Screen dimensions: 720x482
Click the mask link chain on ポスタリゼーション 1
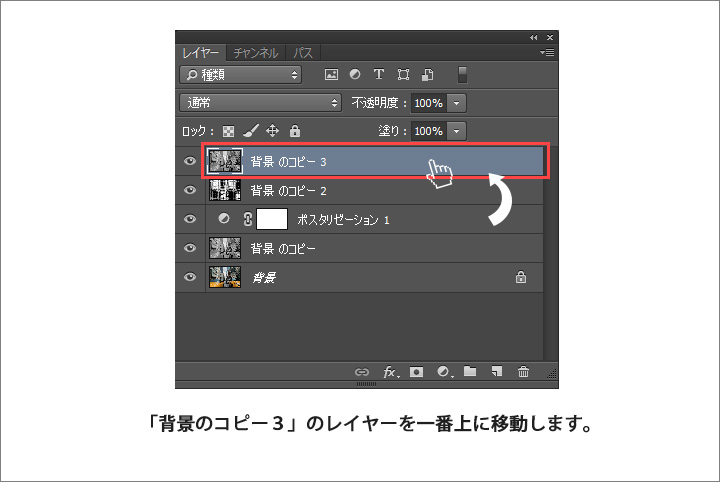pyautogui.click(x=248, y=219)
